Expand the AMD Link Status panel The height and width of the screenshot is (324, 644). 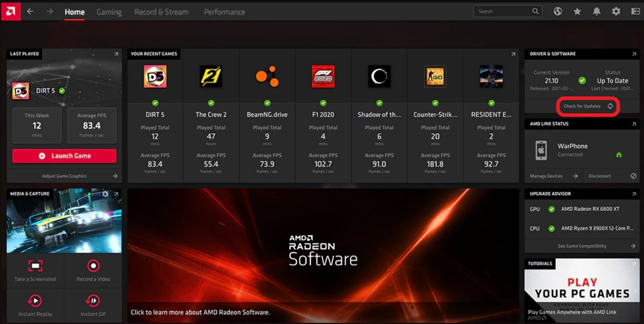[x=634, y=124]
